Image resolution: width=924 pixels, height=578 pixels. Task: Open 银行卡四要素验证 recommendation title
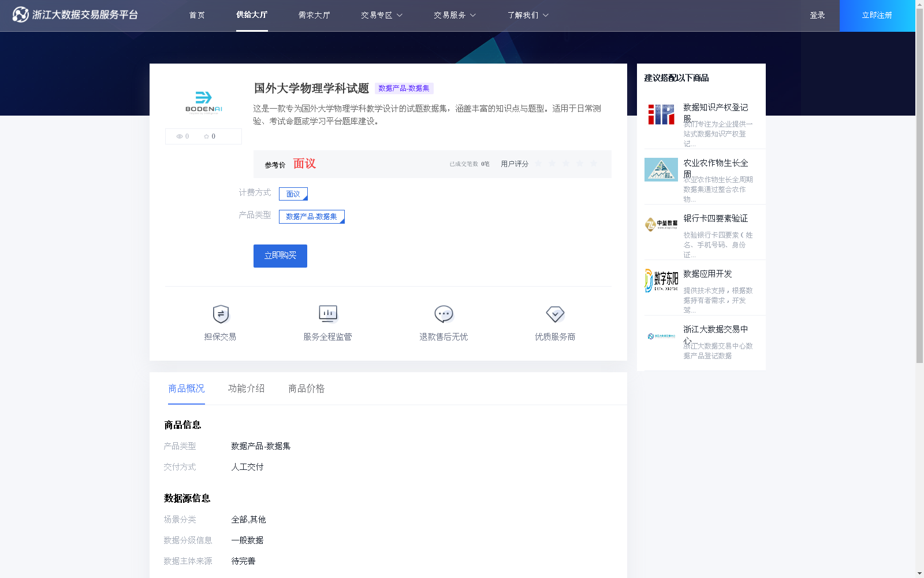[x=716, y=218]
